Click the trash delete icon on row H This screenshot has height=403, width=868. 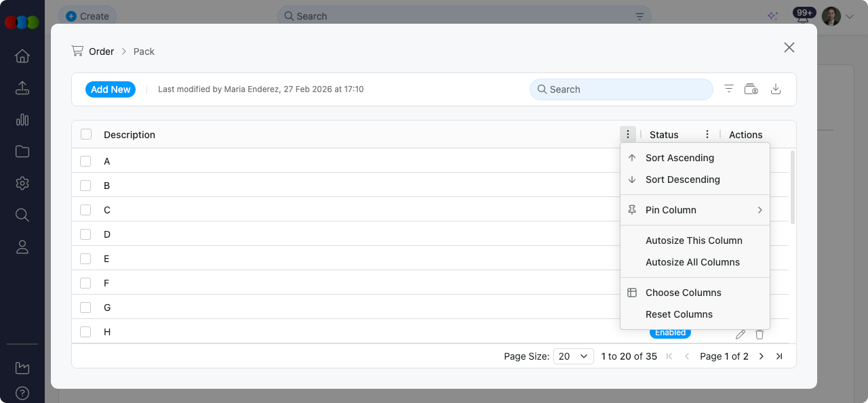point(759,334)
